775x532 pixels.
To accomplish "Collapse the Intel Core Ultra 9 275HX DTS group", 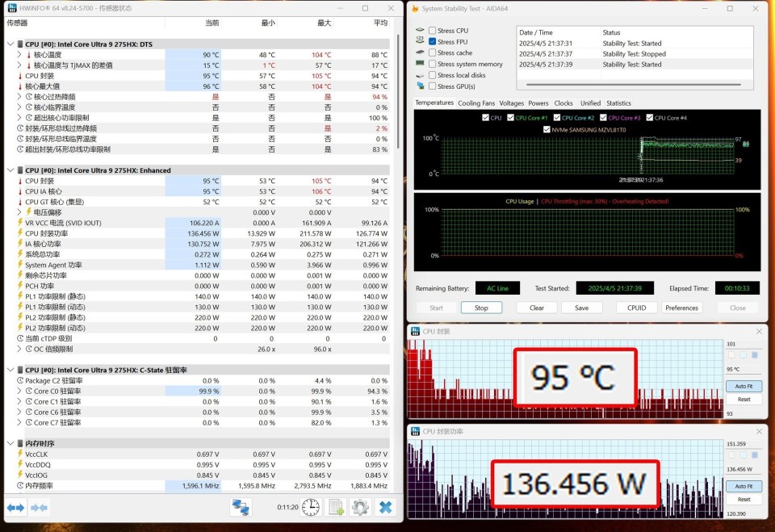I will 9,44.
